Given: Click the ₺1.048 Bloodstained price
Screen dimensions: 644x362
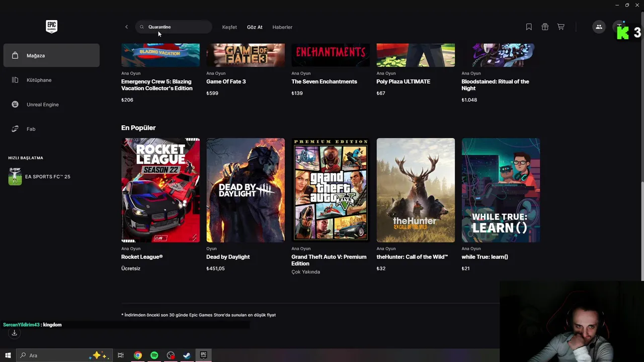Looking at the screenshot, I should pyautogui.click(x=469, y=100).
